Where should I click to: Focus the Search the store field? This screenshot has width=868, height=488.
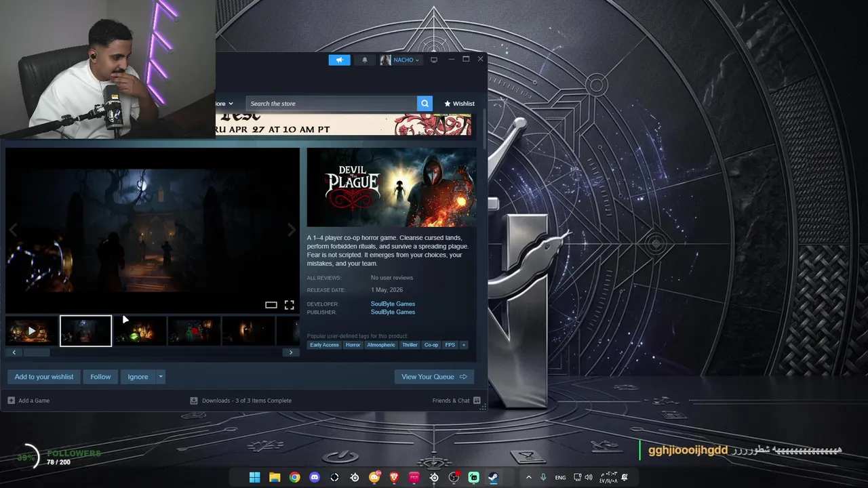click(332, 104)
